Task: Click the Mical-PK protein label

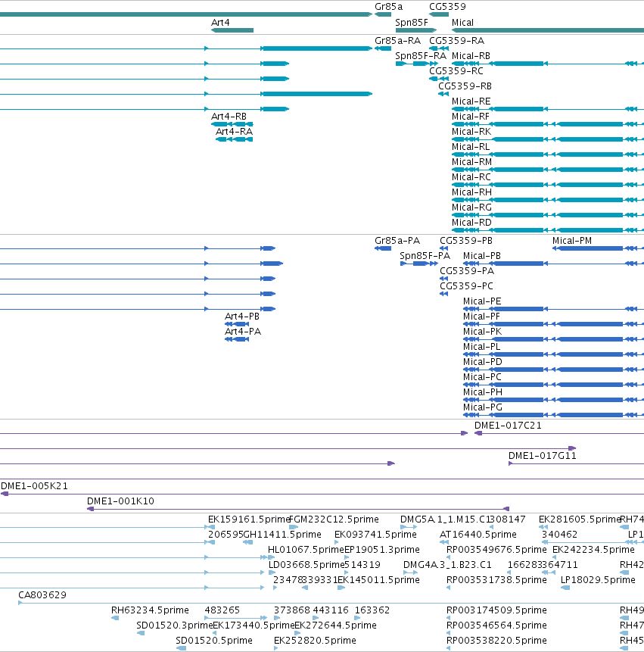Action: pos(482,332)
